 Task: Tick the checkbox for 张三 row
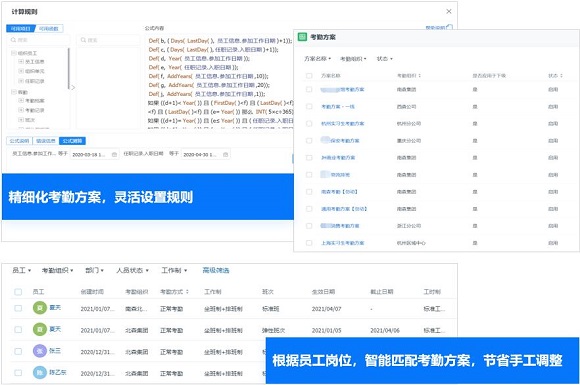pos(18,351)
